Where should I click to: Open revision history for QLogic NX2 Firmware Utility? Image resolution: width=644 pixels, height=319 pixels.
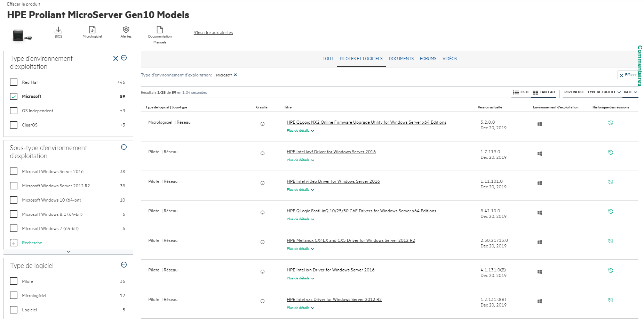(x=611, y=123)
